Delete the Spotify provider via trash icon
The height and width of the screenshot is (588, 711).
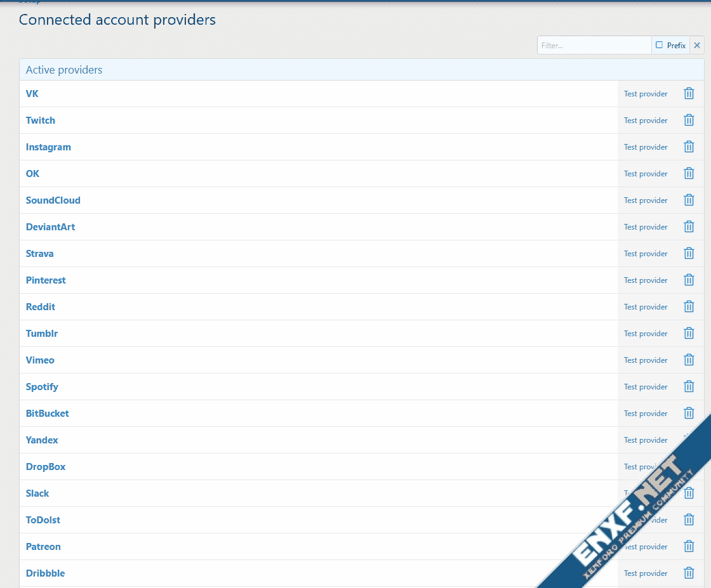pyautogui.click(x=689, y=386)
